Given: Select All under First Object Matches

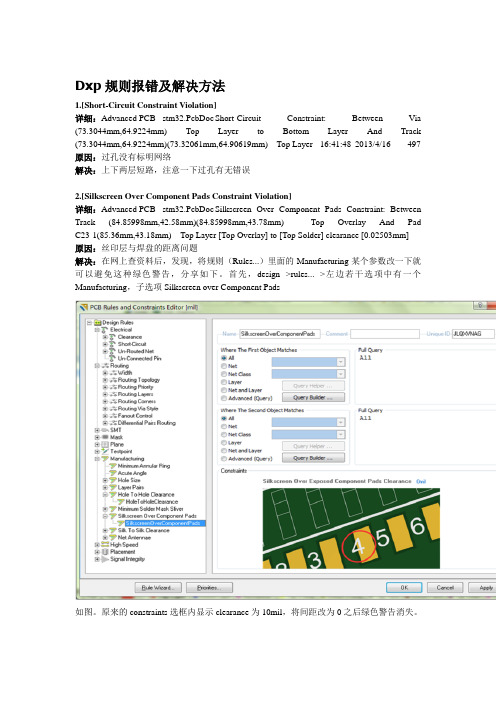Looking at the screenshot, I should 224,358.
